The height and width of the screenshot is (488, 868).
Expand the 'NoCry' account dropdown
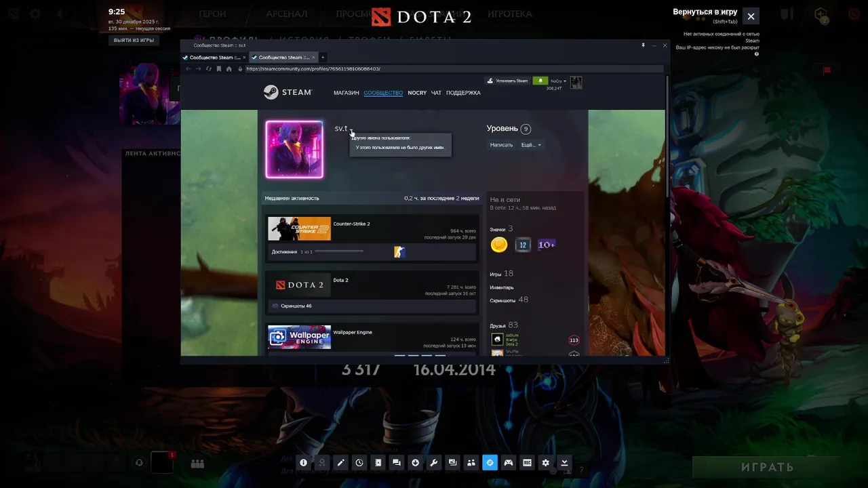pyautogui.click(x=558, y=81)
